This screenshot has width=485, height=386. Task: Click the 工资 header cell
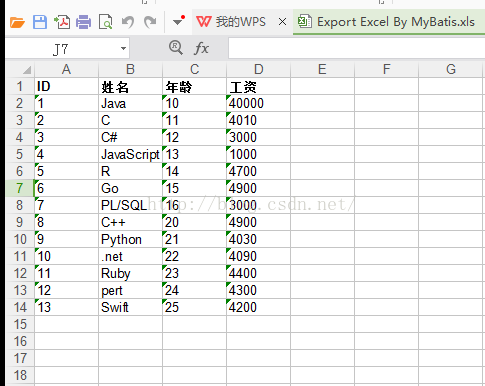pos(258,86)
